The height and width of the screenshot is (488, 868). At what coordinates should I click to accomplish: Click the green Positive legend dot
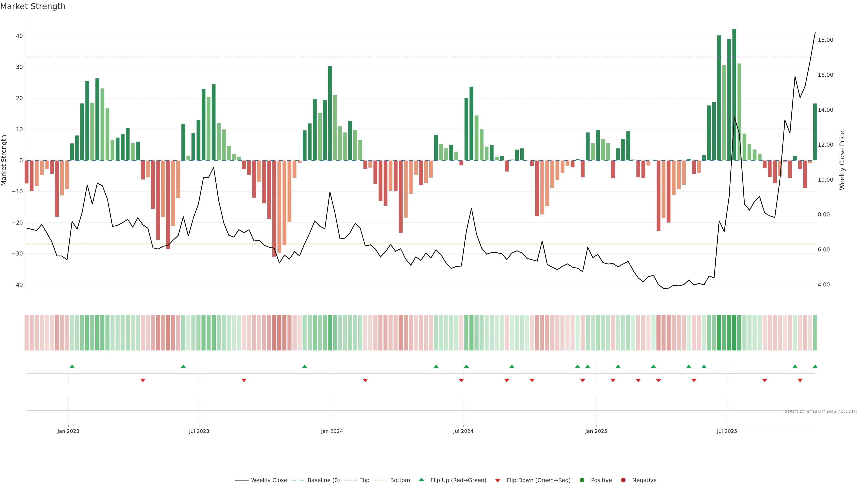point(582,480)
